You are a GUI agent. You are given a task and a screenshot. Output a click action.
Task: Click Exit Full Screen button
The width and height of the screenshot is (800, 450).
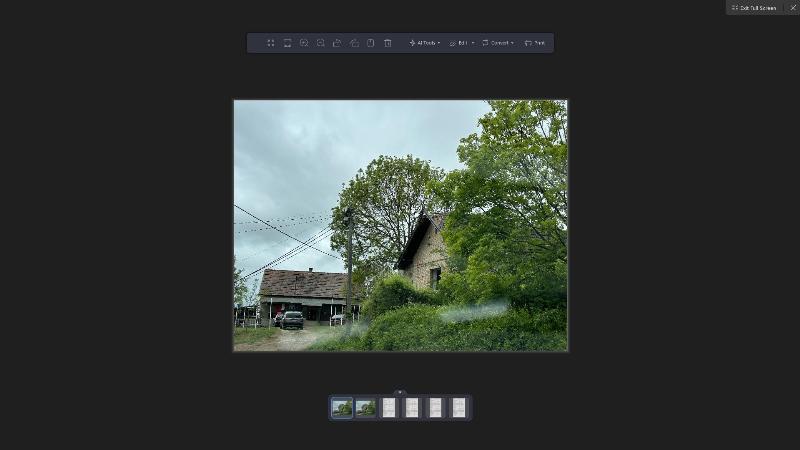(x=754, y=8)
